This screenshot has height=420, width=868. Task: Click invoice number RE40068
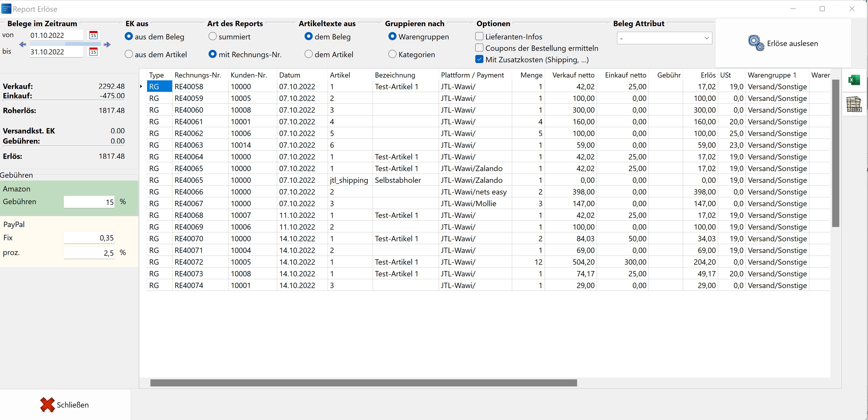pos(200,215)
